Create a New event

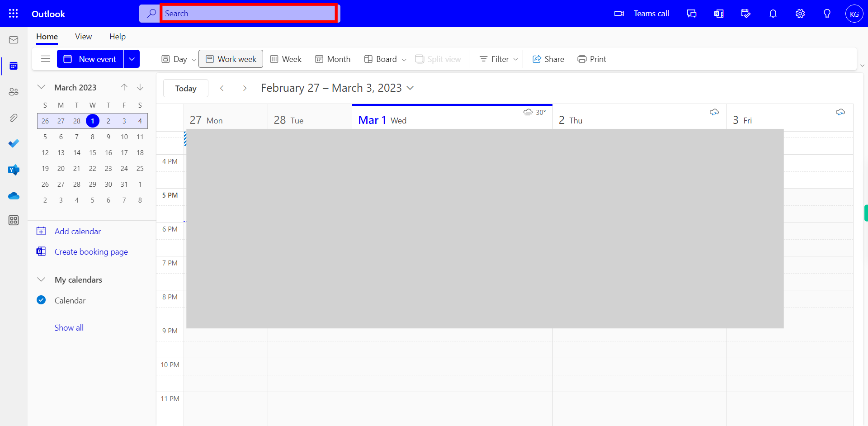coord(90,59)
